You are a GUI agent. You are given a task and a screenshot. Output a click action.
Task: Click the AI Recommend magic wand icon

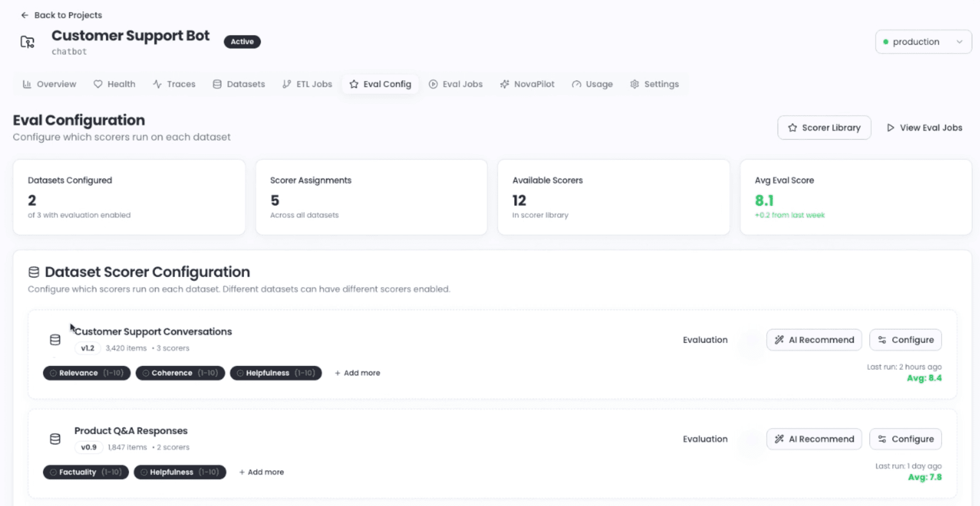pos(779,340)
